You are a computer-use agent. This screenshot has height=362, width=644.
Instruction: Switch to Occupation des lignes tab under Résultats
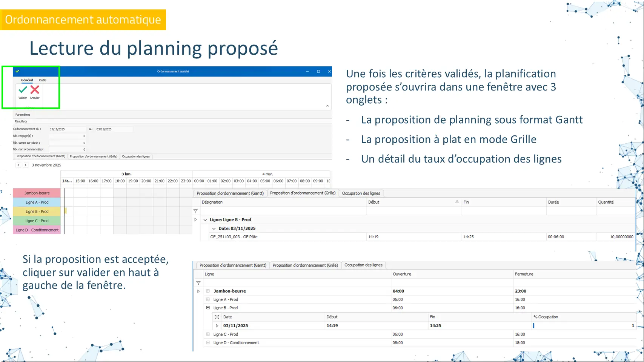click(136, 156)
